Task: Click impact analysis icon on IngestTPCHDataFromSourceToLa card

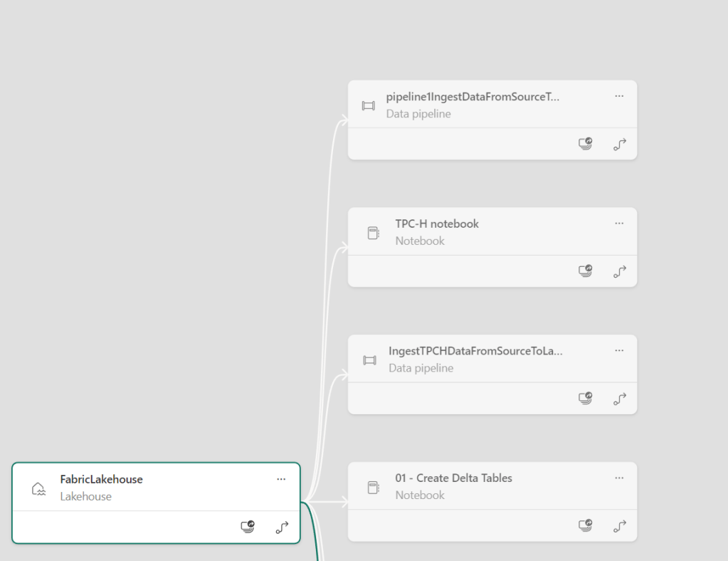Action: click(x=585, y=399)
